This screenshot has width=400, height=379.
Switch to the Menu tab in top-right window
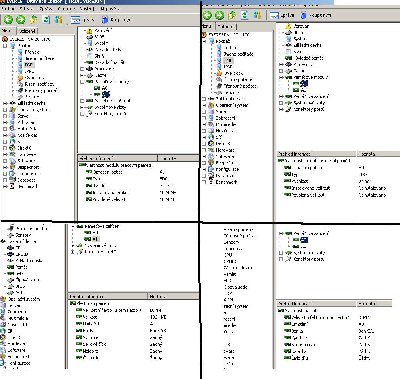click(x=207, y=26)
